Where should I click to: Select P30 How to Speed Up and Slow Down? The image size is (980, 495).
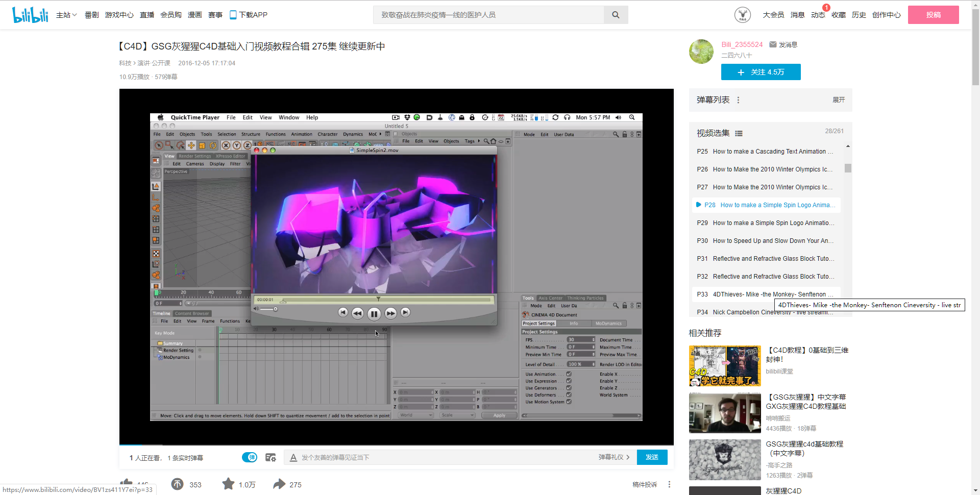[766, 241]
